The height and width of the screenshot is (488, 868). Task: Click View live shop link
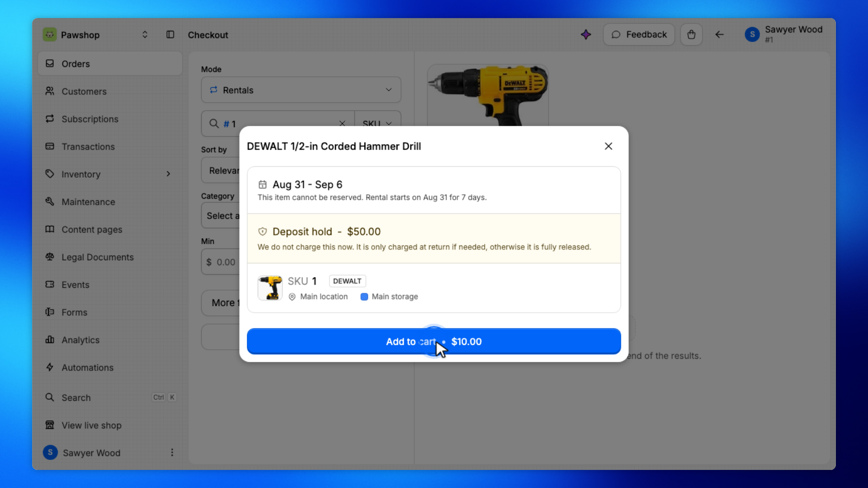(x=110, y=425)
